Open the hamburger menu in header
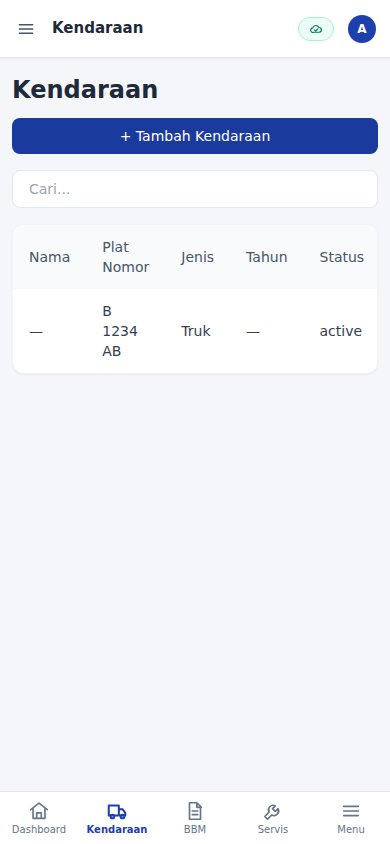Image resolution: width=390 pixels, height=844 pixels. pos(26,29)
